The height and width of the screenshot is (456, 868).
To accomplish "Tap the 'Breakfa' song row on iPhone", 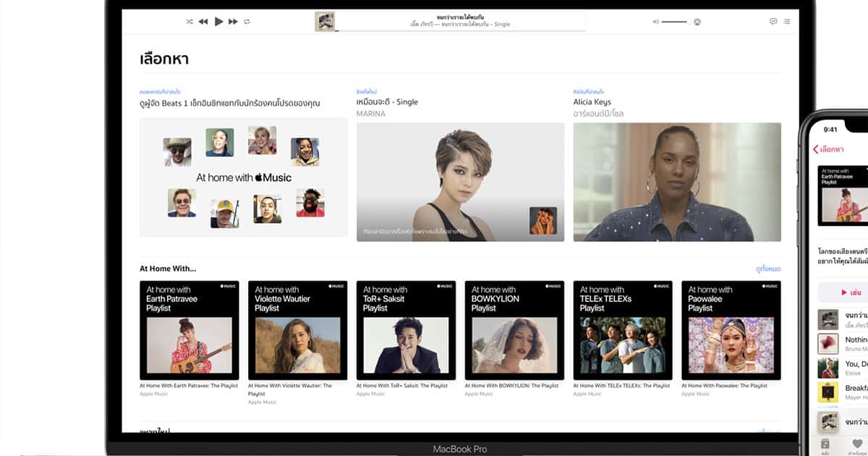I will point(843,392).
